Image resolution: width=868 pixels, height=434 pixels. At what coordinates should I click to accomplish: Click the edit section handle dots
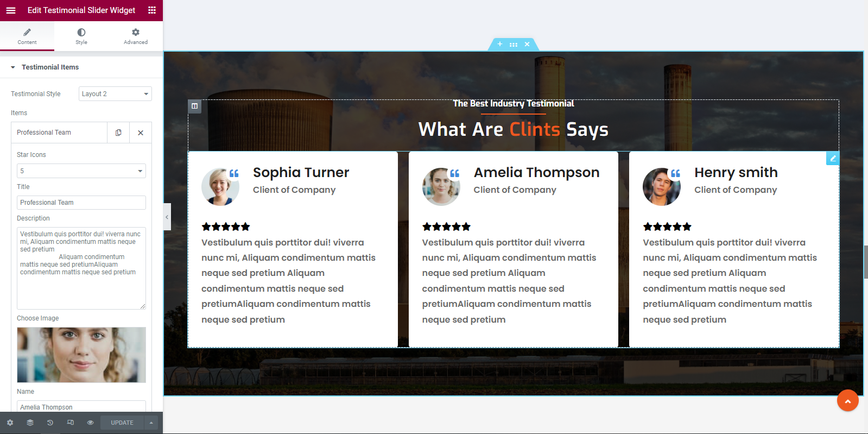514,45
